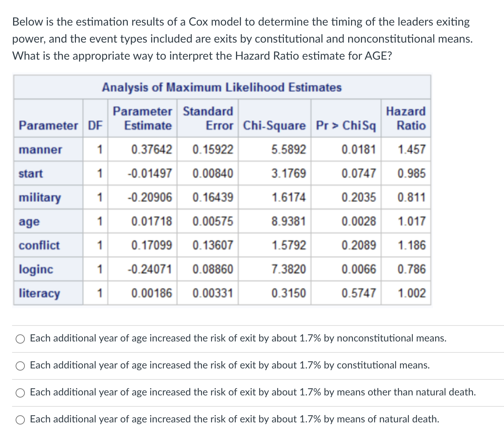Click the 'Parameter Estimate' column header
The width and height of the screenshot is (504, 438).
click(x=142, y=118)
